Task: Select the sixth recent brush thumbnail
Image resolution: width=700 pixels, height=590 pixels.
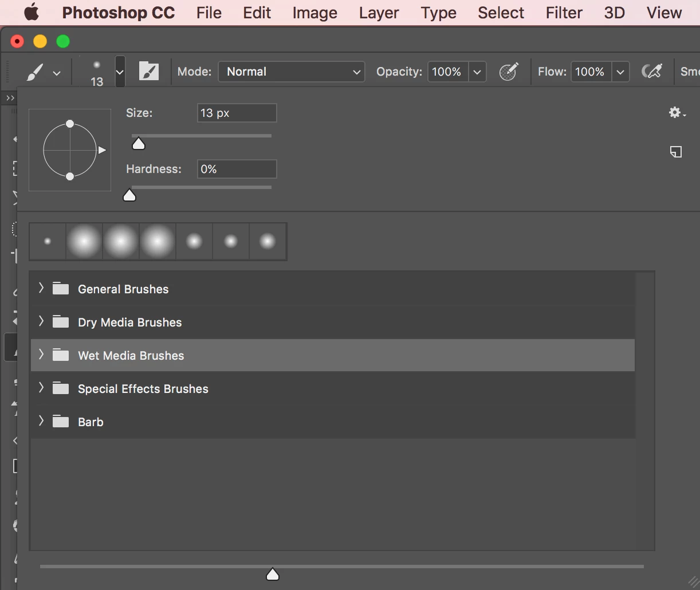Action: tap(231, 241)
